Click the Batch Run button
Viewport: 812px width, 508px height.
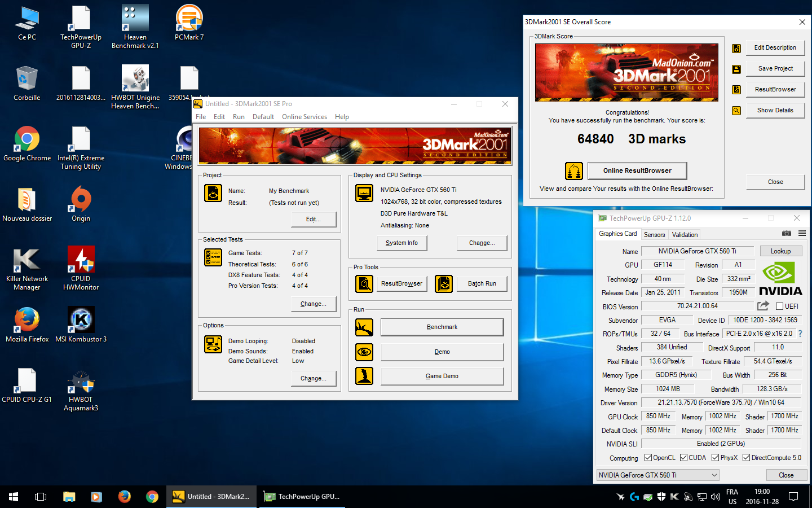pos(482,284)
